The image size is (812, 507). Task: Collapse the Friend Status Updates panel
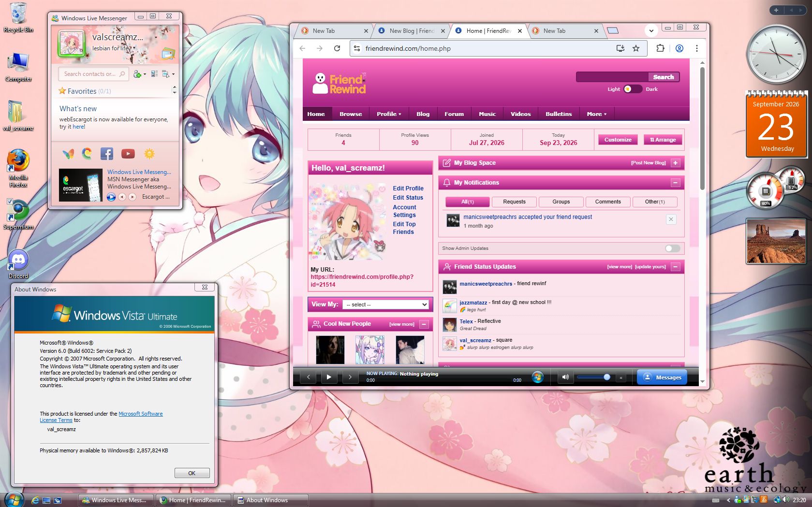(676, 267)
